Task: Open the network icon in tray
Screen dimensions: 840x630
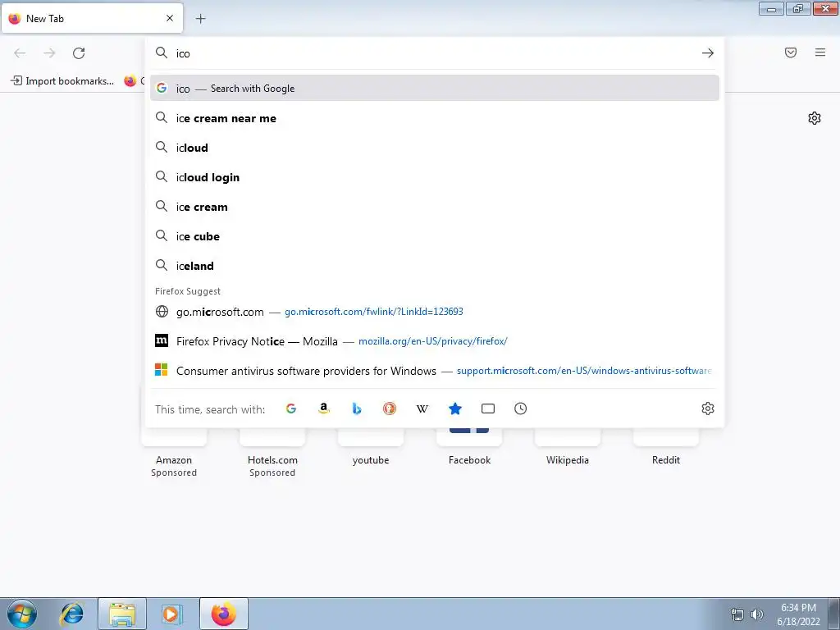Action: click(737, 614)
